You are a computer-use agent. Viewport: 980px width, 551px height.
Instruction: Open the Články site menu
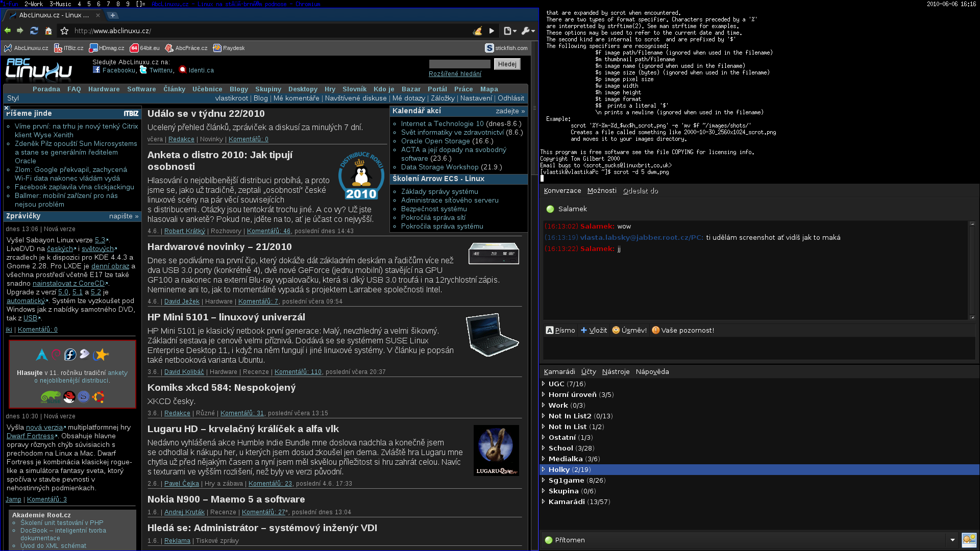point(174,89)
